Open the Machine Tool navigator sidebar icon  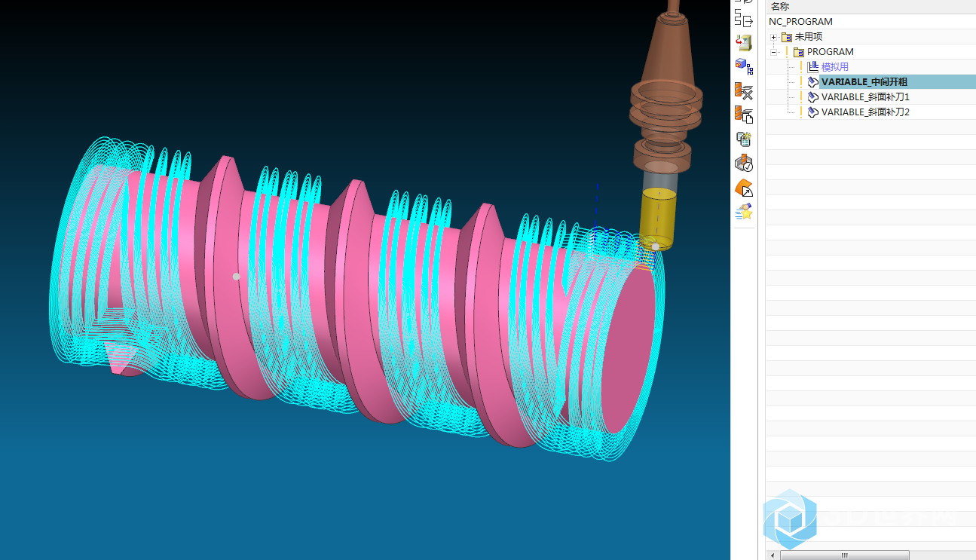pyautogui.click(x=744, y=43)
